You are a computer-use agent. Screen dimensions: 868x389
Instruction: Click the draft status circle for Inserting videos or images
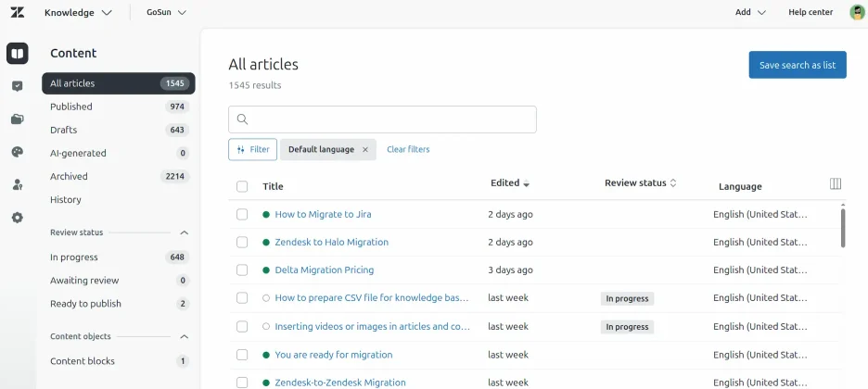tap(266, 327)
